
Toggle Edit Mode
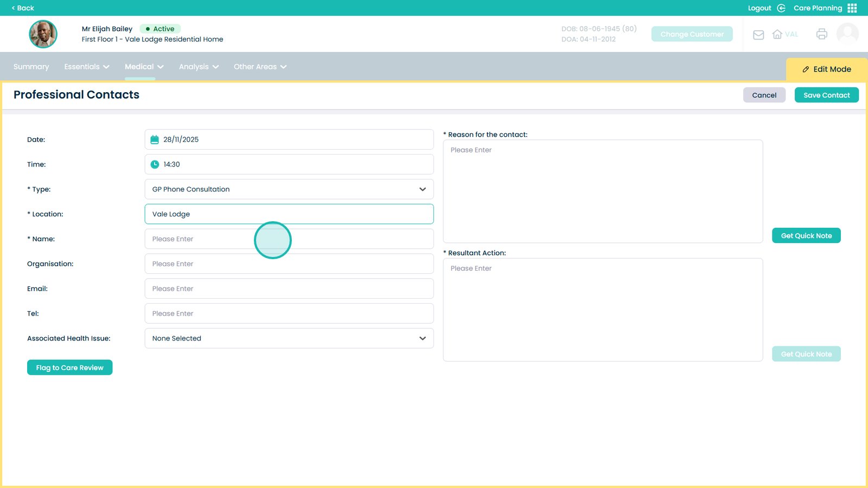(826, 69)
